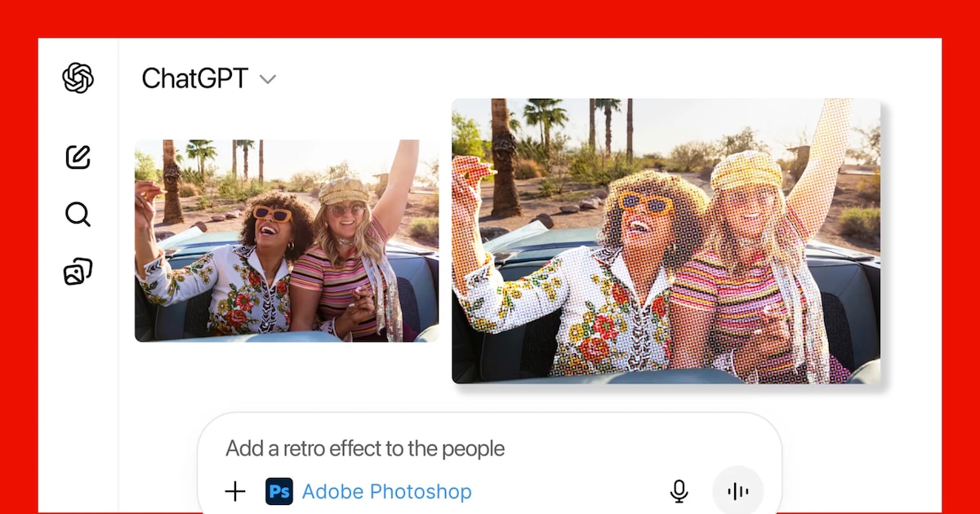Open search using the magnifying glass icon

pos(78,215)
